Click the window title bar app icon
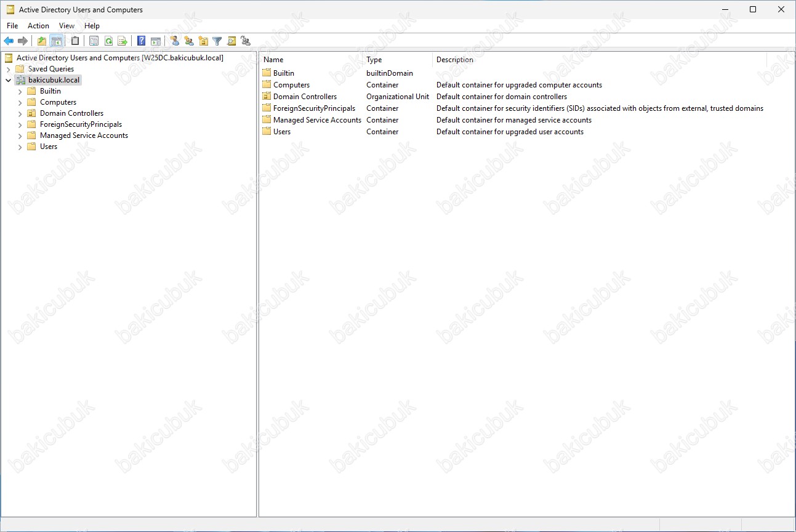This screenshot has width=796, height=532. [x=10, y=10]
